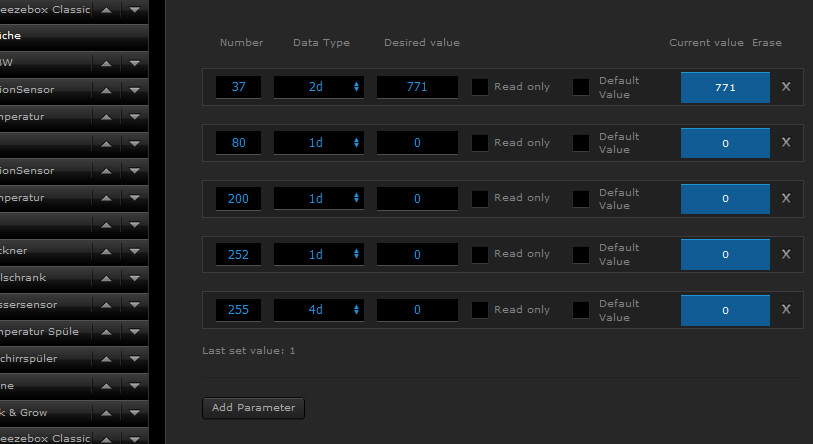Edit the parameter number field showing 252
This screenshot has width=813, height=444.
(x=239, y=254)
